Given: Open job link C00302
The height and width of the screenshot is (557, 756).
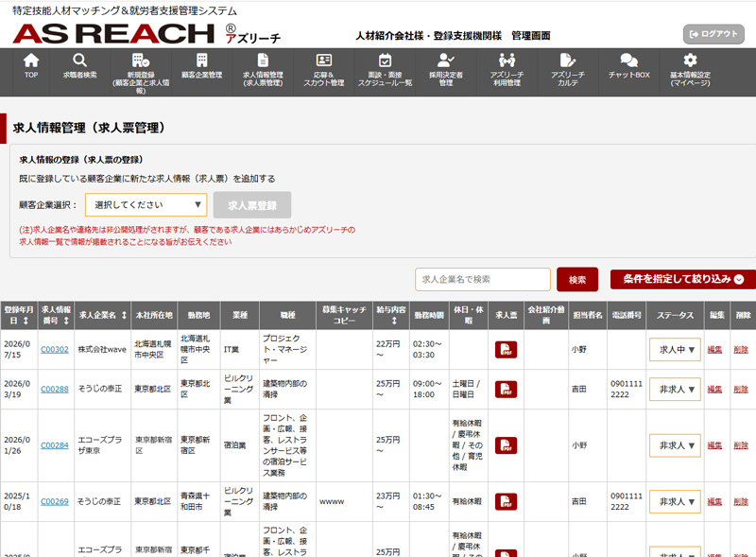Looking at the screenshot, I should pos(55,350).
